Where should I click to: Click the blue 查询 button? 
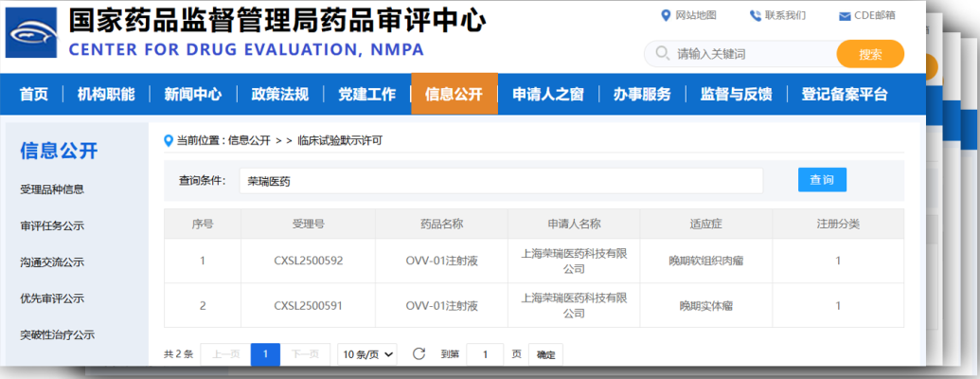(x=821, y=180)
